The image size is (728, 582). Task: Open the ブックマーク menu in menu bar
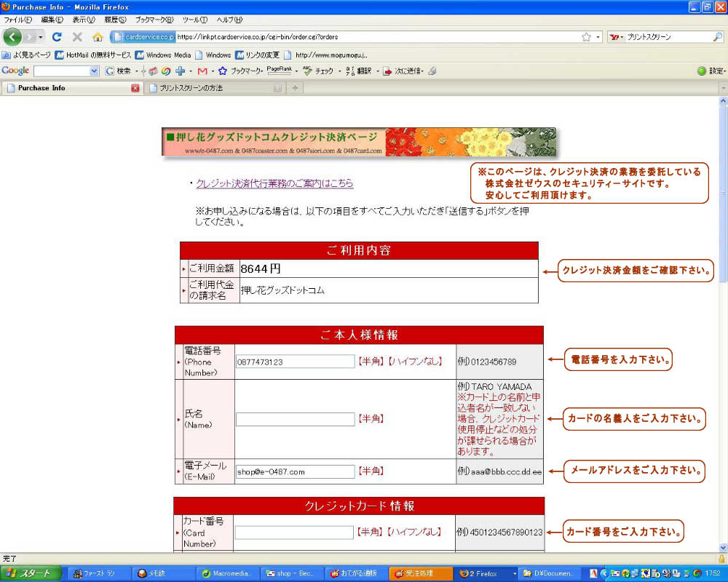pyautogui.click(x=154, y=20)
